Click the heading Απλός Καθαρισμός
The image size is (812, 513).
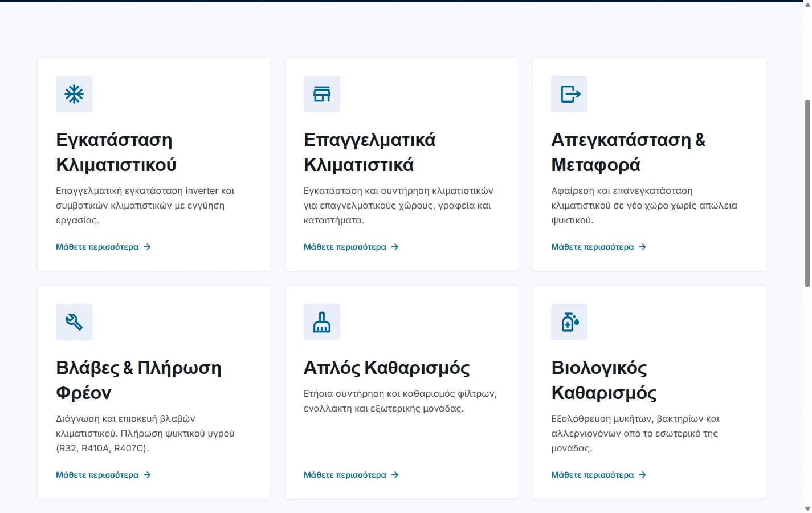(x=386, y=368)
